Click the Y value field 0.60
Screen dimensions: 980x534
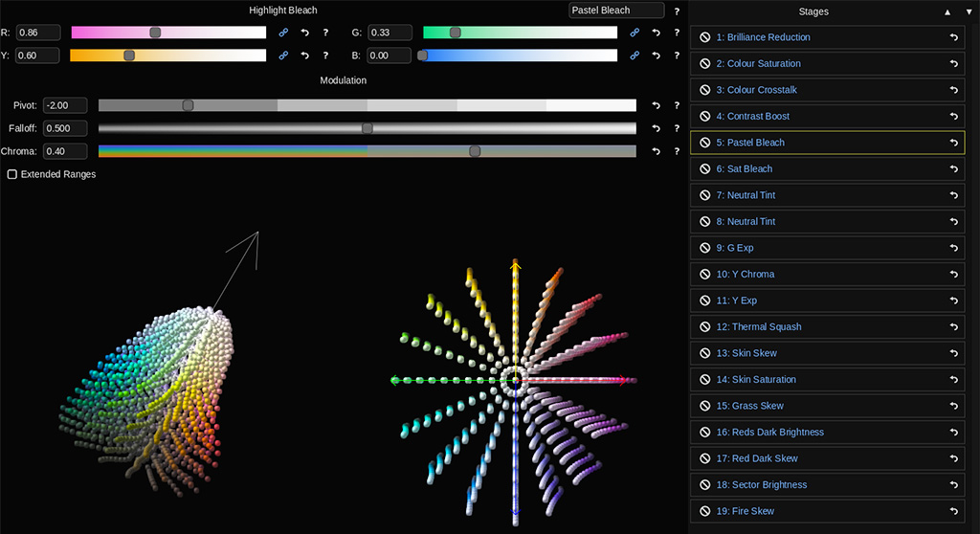[x=37, y=55]
